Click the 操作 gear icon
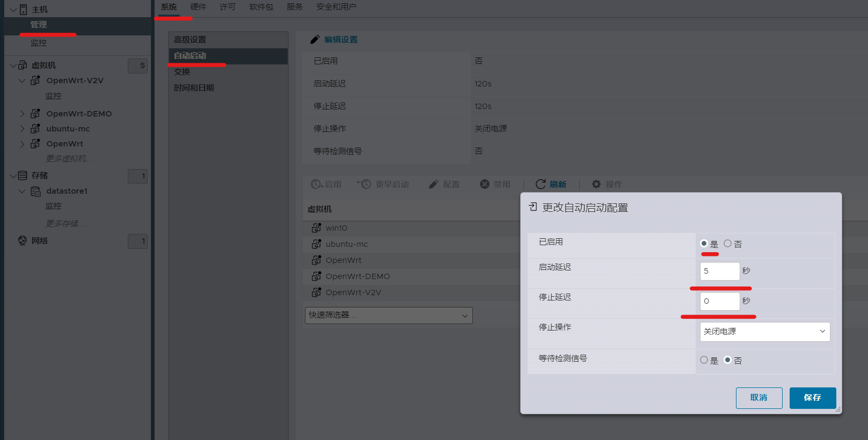This screenshot has width=868, height=440. point(596,184)
